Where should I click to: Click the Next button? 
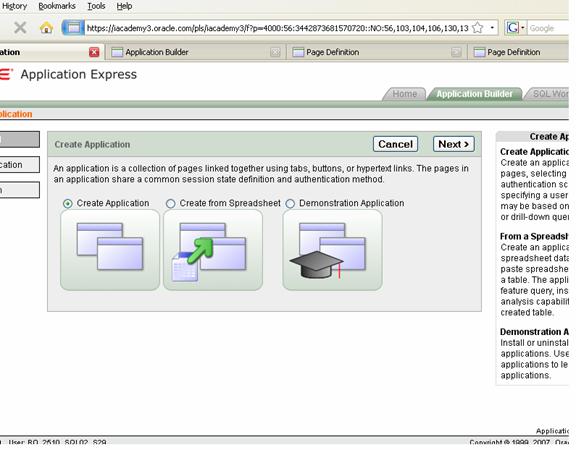click(454, 144)
